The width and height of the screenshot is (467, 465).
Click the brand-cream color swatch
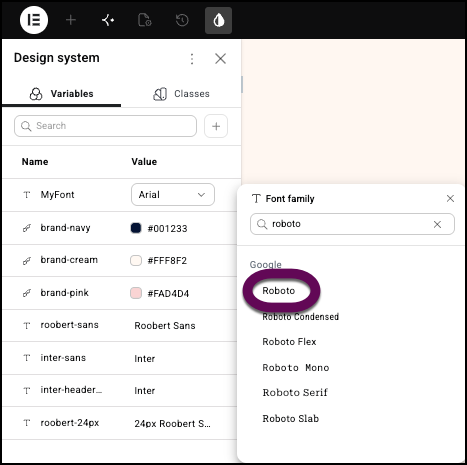pos(136,260)
